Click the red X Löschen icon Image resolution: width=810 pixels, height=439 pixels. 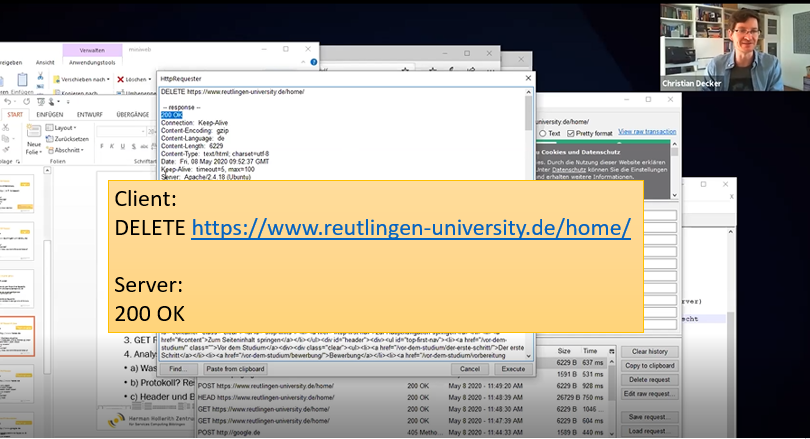[x=120, y=80]
